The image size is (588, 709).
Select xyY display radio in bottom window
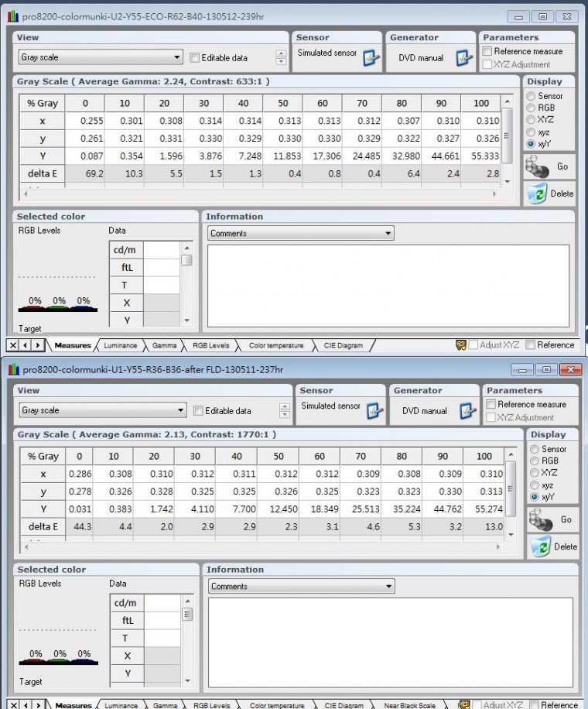click(x=535, y=497)
